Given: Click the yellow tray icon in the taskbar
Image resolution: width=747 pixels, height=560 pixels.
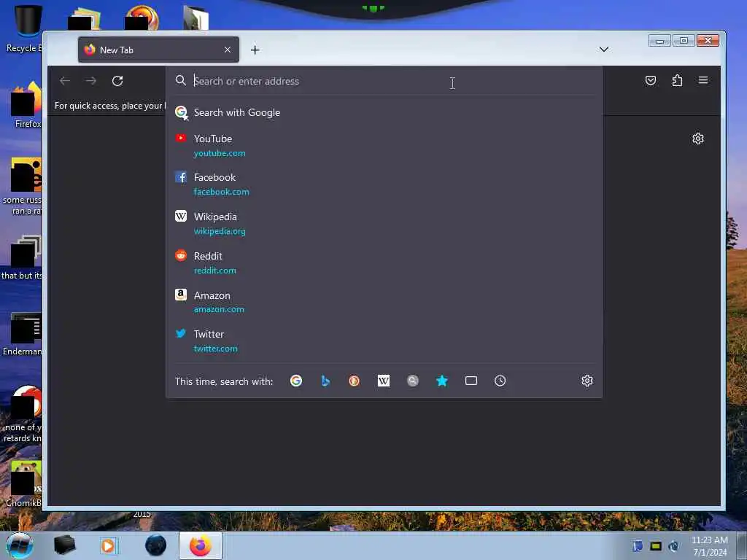Looking at the screenshot, I should pyautogui.click(x=656, y=546).
